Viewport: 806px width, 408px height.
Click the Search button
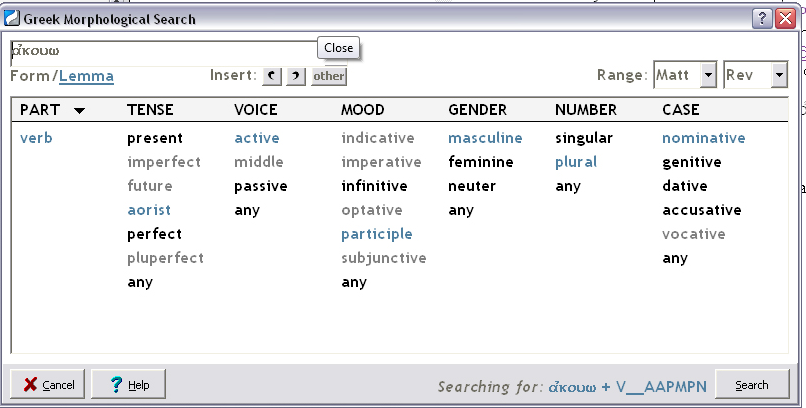(752, 384)
